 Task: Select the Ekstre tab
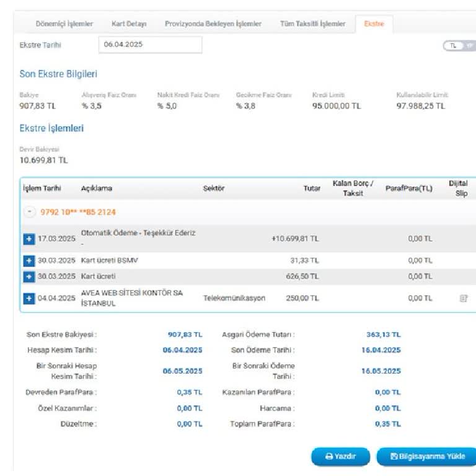(374, 24)
